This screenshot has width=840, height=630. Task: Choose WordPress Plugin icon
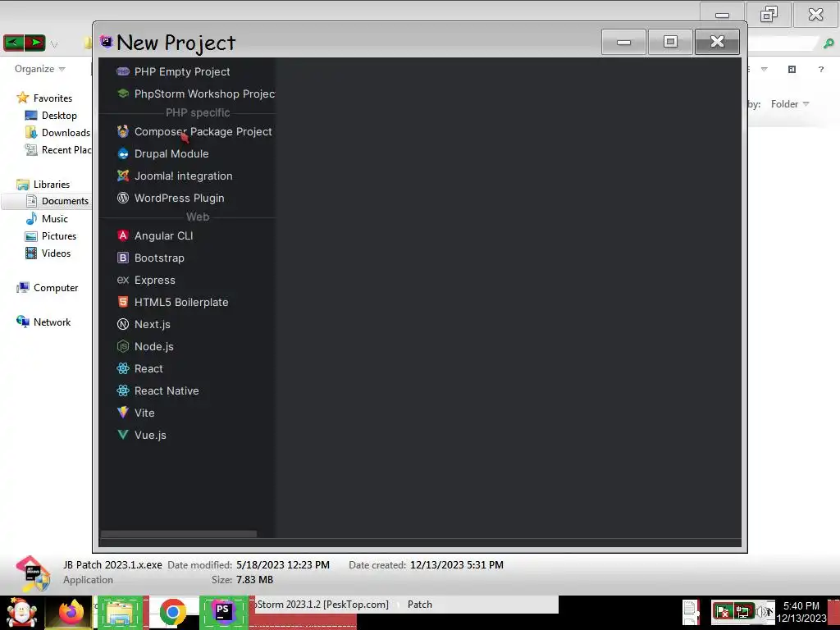[x=123, y=198]
